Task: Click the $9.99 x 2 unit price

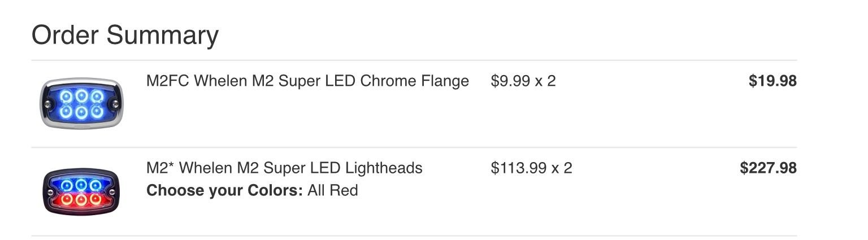Action: (x=523, y=81)
